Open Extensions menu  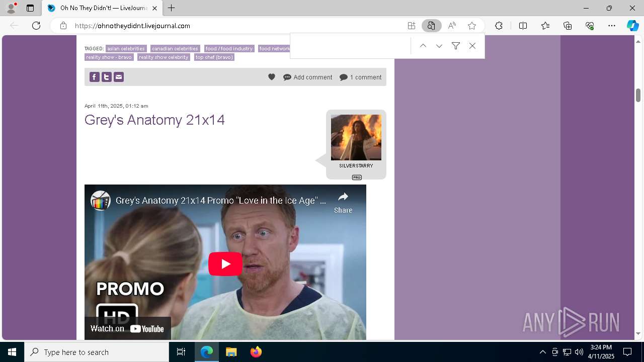pos(499,26)
